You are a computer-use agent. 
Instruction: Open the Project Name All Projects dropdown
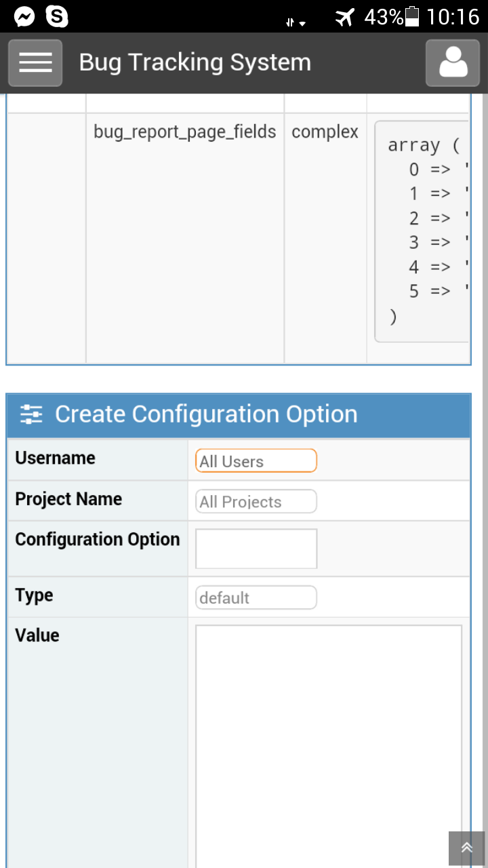(x=256, y=502)
